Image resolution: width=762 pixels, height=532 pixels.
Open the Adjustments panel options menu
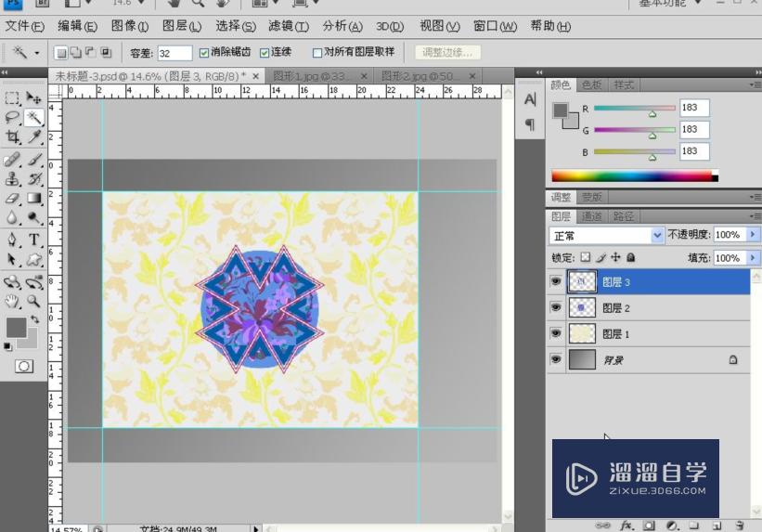point(756,197)
